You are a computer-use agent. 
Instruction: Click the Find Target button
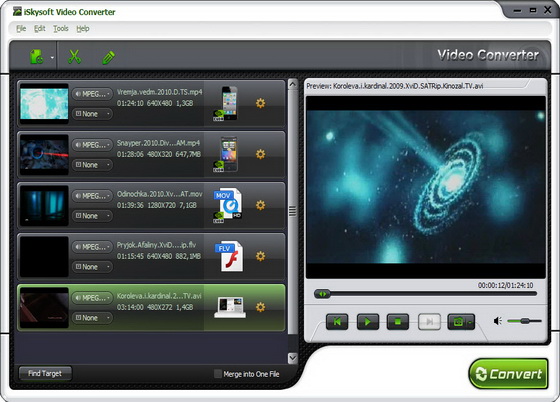[x=45, y=373]
